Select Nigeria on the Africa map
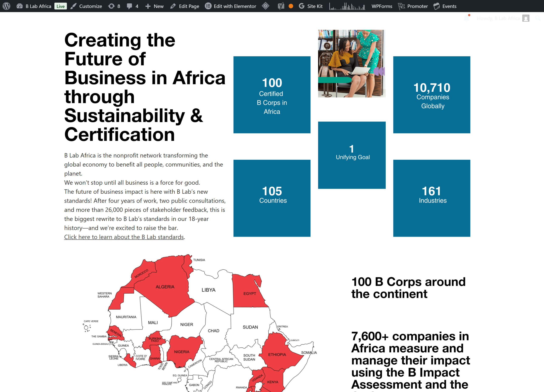 point(181,352)
